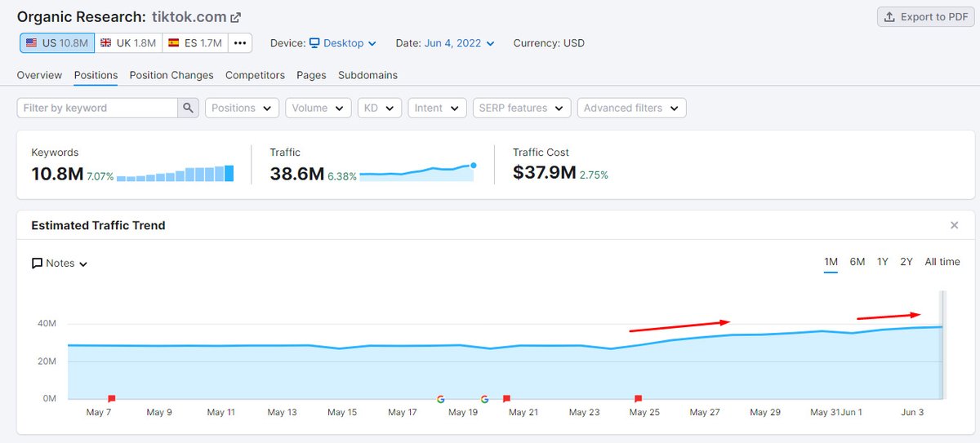Screen dimensions: 980x443
Task: Select the US 10.8M database
Action: (56, 43)
